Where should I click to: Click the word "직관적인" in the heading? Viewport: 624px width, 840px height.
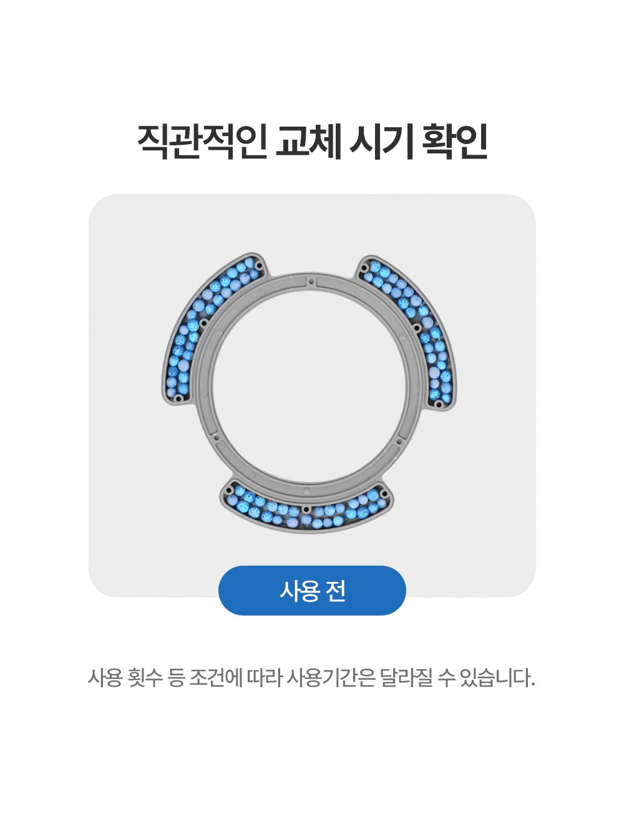202,142
